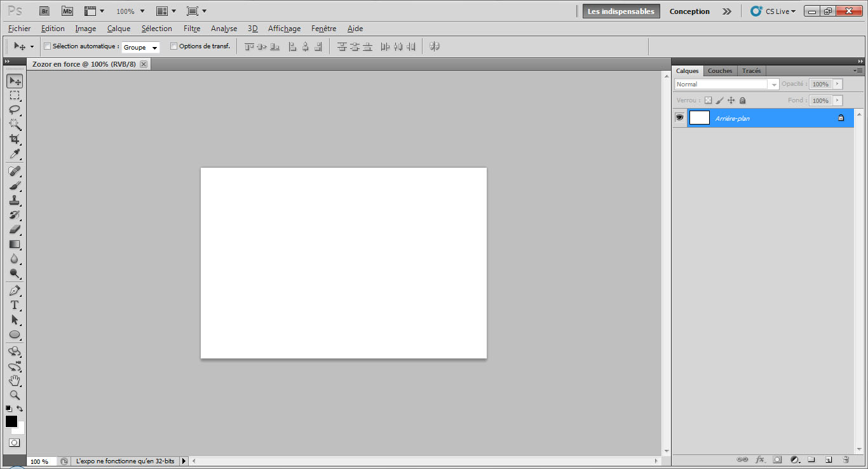Select the Brush tool
868x469 pixels.
coord(14,186)
